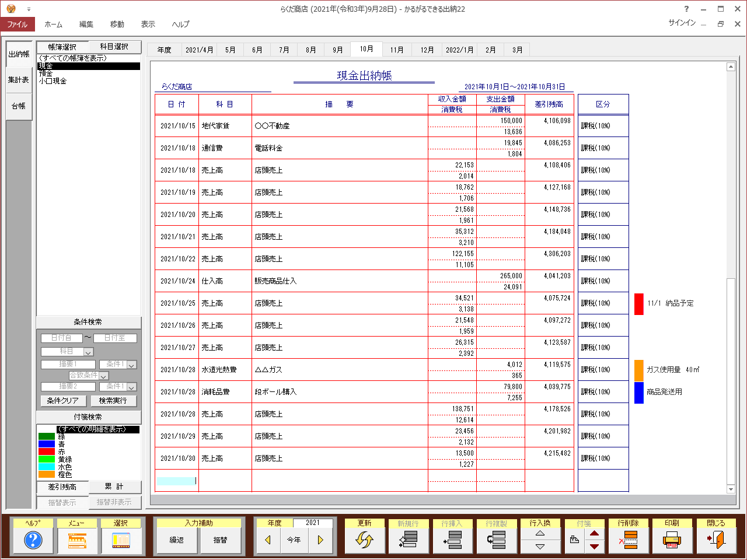Click the 日付至 date-to field

[x=116, y=338]
